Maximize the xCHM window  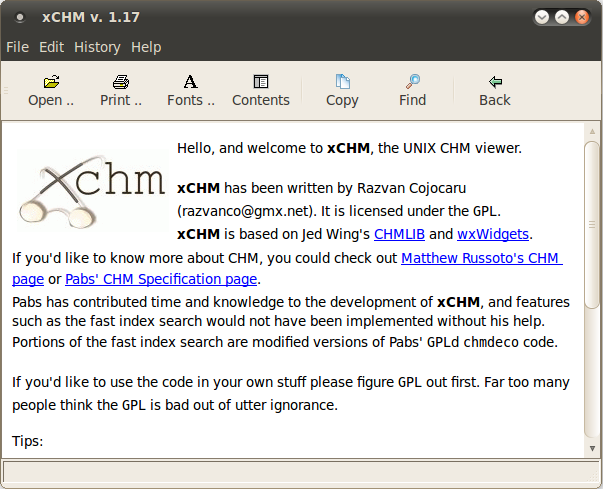562,17
